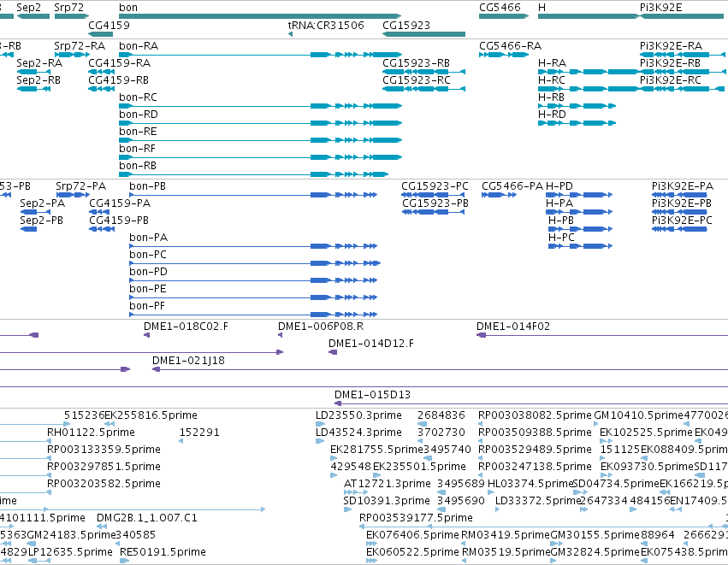This screenshot has height=565, width=728.
Task: Open the bon-RC transcript label
Action: pyautogui.click(x=138, y=97)
